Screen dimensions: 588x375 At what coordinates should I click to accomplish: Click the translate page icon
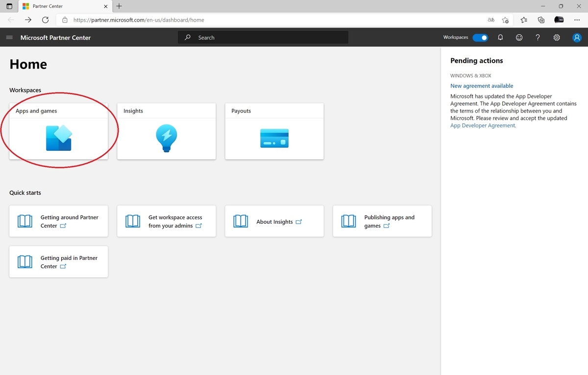click(x=491, y=20)
